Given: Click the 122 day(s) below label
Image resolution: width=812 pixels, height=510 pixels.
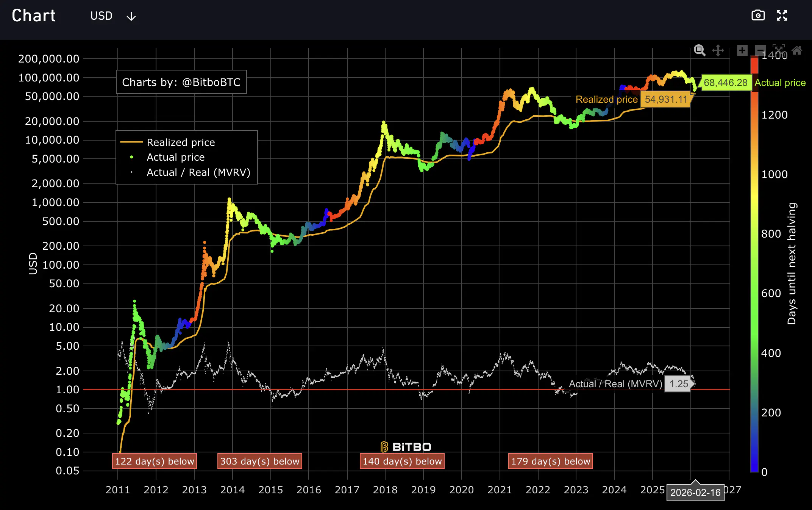Looking at the screenshot, I should (155, 461).
